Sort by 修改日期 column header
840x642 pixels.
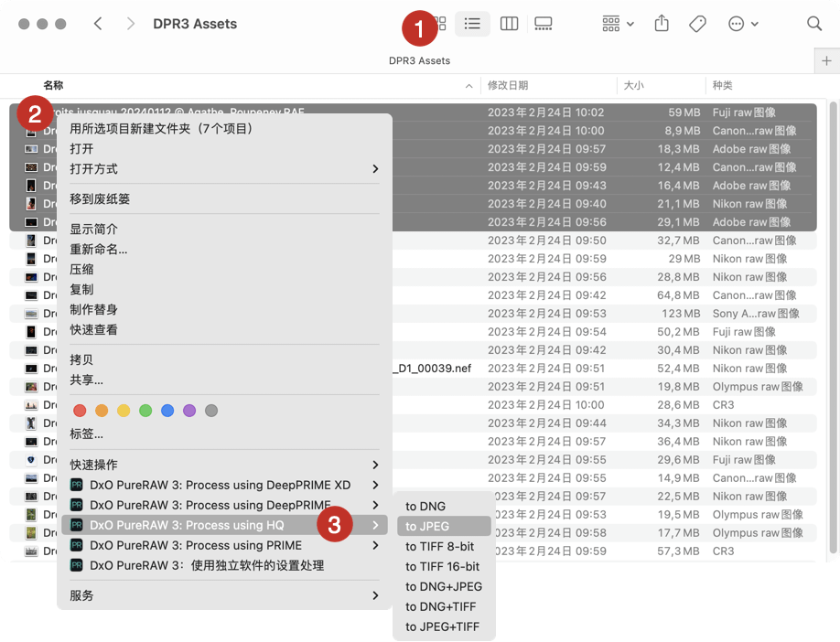(508, 86)
